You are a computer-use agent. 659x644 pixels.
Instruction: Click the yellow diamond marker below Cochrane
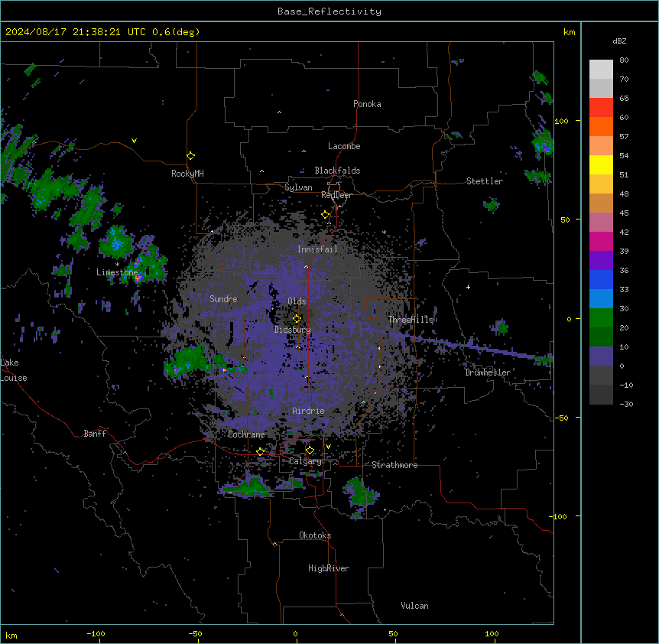260,451
